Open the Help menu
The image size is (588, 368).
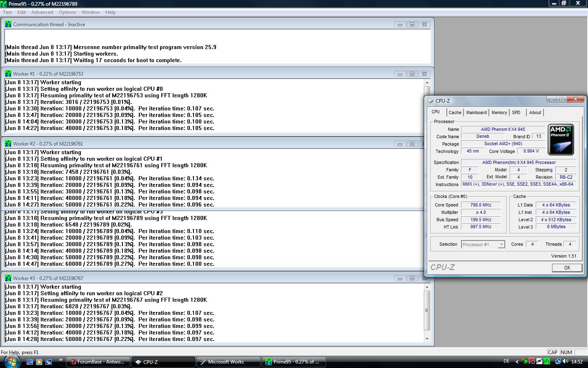(x=110, y=12)
